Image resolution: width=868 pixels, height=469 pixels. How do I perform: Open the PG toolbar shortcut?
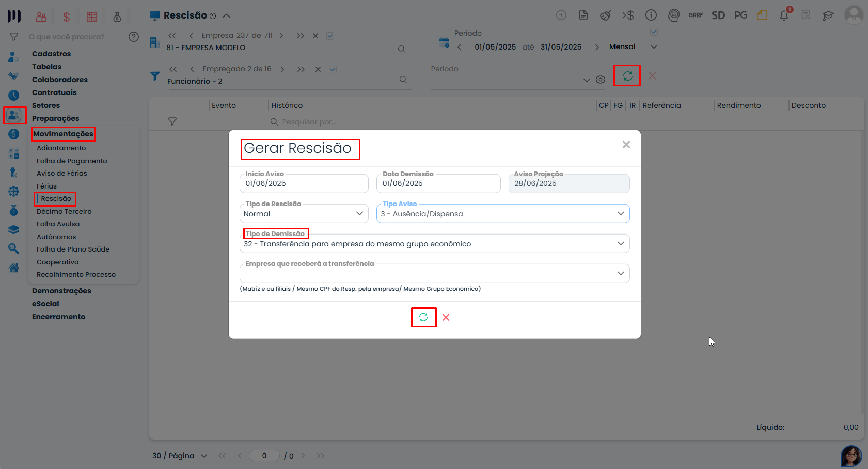pyautogui.click(x=740, y=15)
